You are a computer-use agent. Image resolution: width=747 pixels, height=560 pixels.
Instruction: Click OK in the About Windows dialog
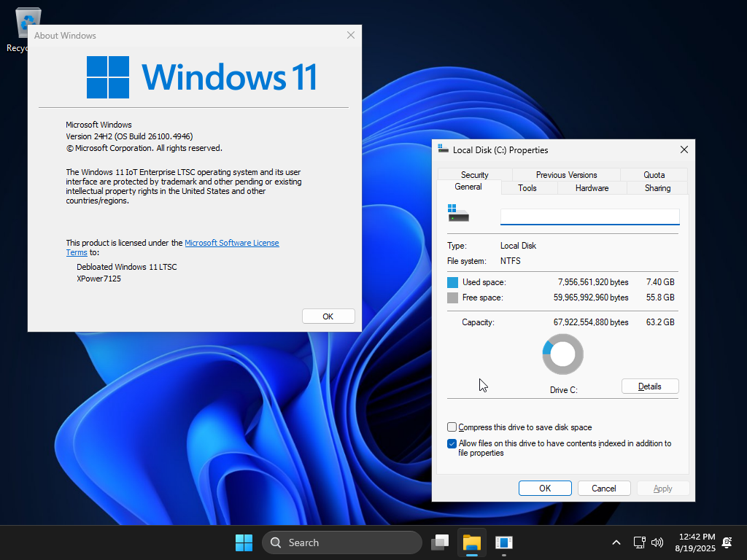tap(328, 316)
